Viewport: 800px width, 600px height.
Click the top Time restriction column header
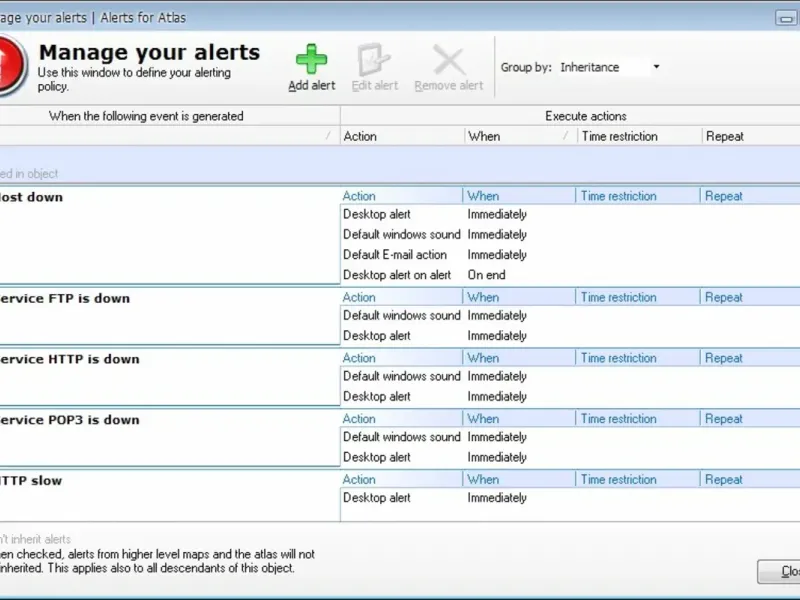coord(640,136)
